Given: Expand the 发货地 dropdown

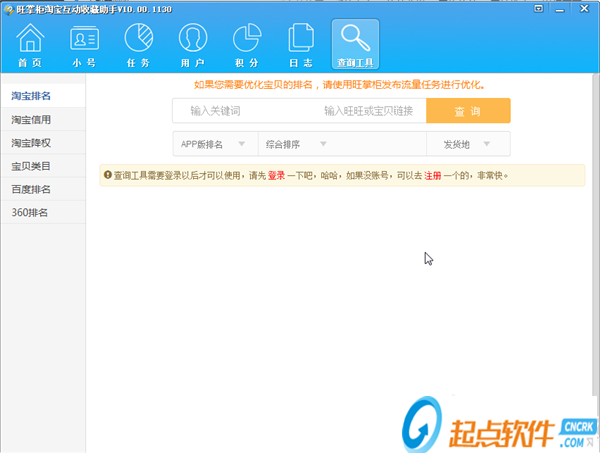Looking at the screenshot, I should pos(468,144).
